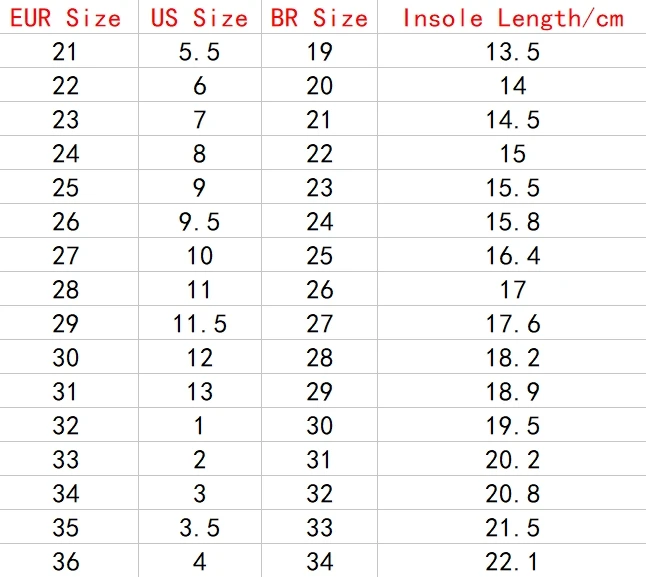Select US size 5.5 cell

click(199, 52)
